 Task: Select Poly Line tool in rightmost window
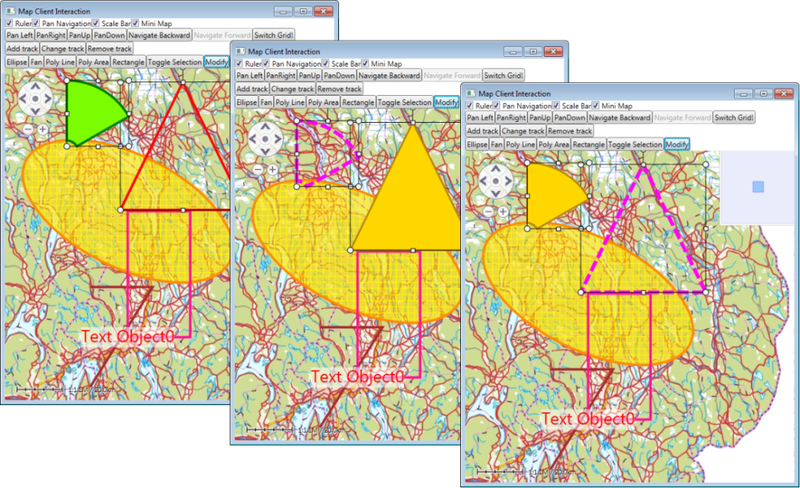coord(520,144)
